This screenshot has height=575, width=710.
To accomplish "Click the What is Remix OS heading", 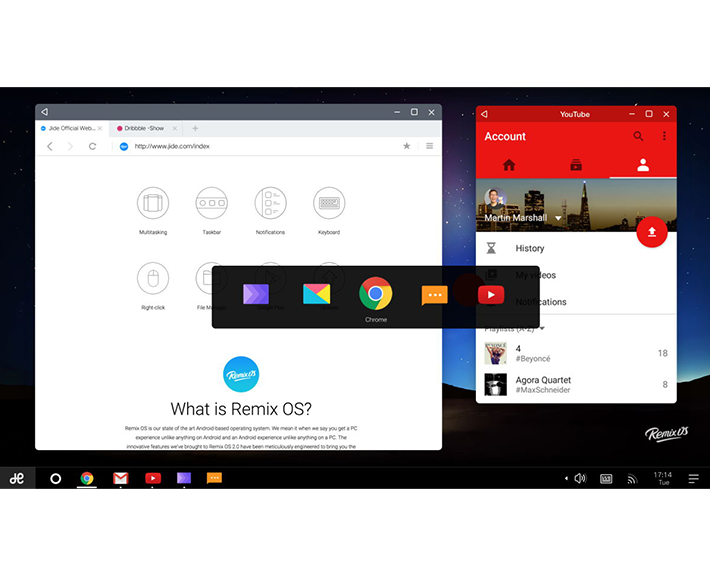I will pos(241,409).
